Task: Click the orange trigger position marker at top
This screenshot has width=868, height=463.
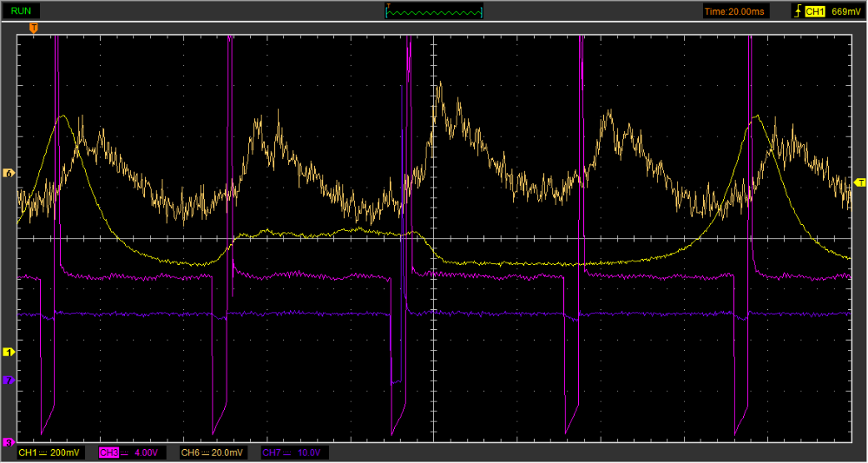Action: coord(34,29)
